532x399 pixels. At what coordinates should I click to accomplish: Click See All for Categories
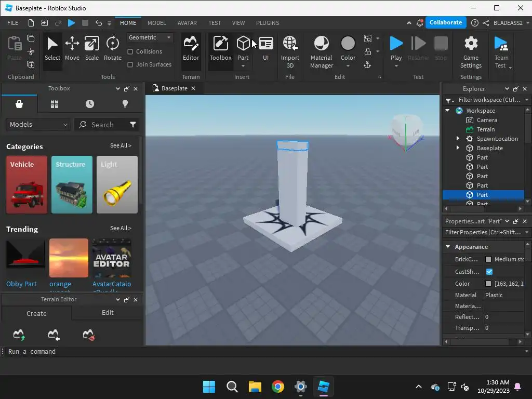[121, 145]
